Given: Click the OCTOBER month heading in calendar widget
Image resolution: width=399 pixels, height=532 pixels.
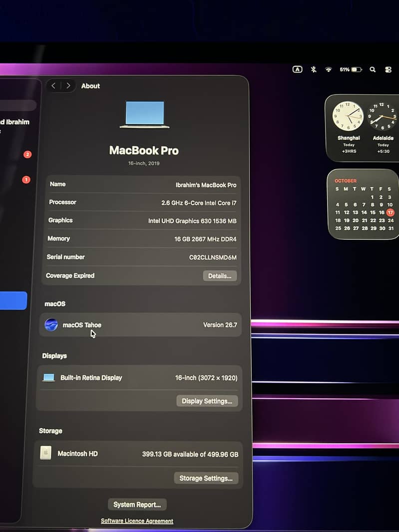Looking at the screenshot, I should [346, 181].
